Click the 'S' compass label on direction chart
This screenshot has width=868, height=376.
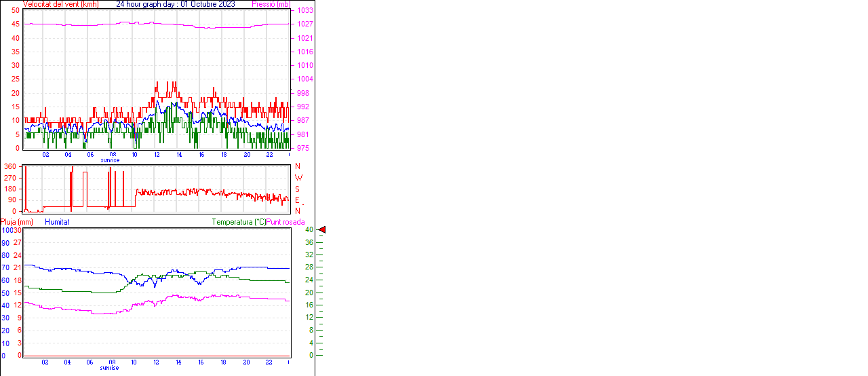point(297,189)
